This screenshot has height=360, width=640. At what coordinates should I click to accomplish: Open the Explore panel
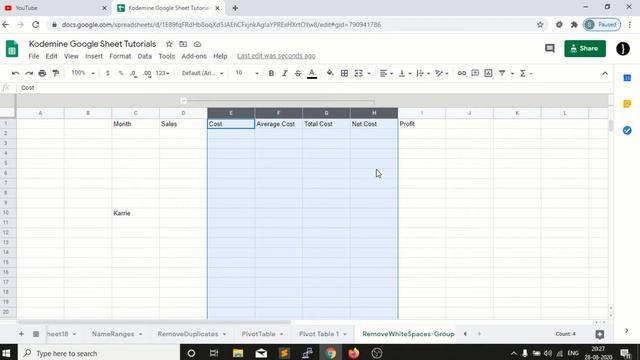click(600, 334)
